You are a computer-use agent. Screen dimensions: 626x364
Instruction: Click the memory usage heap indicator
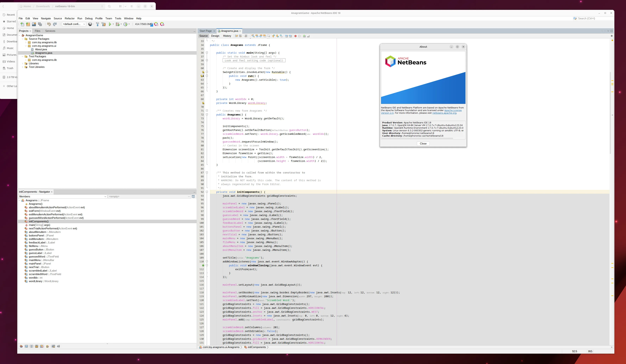143,24
